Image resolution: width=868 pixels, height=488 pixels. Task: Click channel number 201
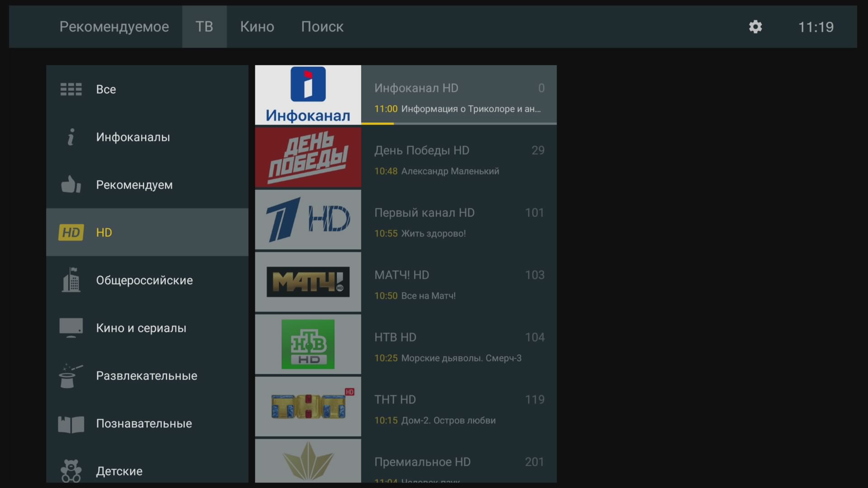534,462
